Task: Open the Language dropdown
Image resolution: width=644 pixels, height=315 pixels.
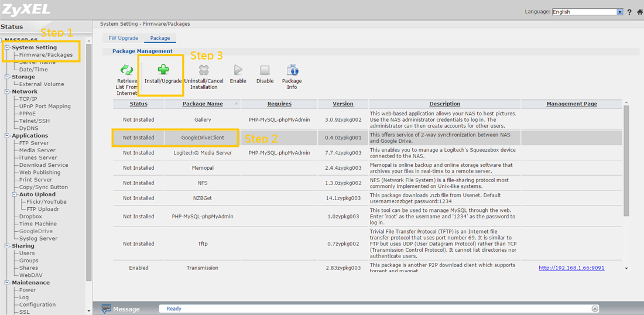Action: pos(588,12)
